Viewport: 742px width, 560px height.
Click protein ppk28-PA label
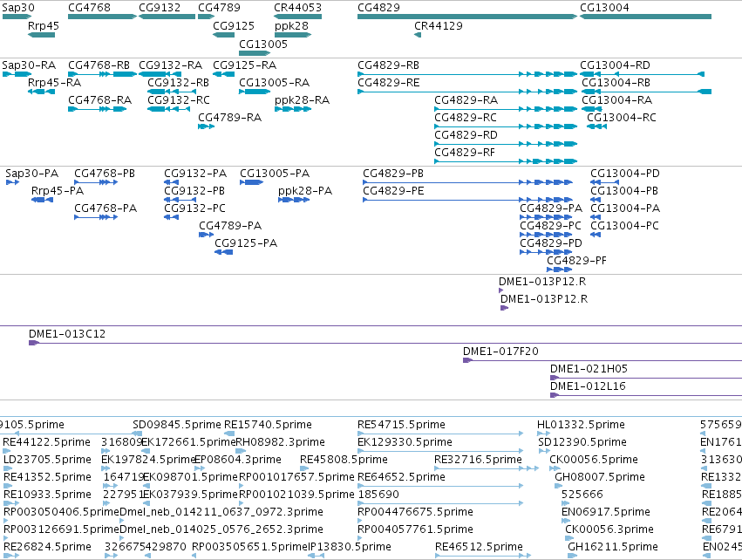(305, 191)
